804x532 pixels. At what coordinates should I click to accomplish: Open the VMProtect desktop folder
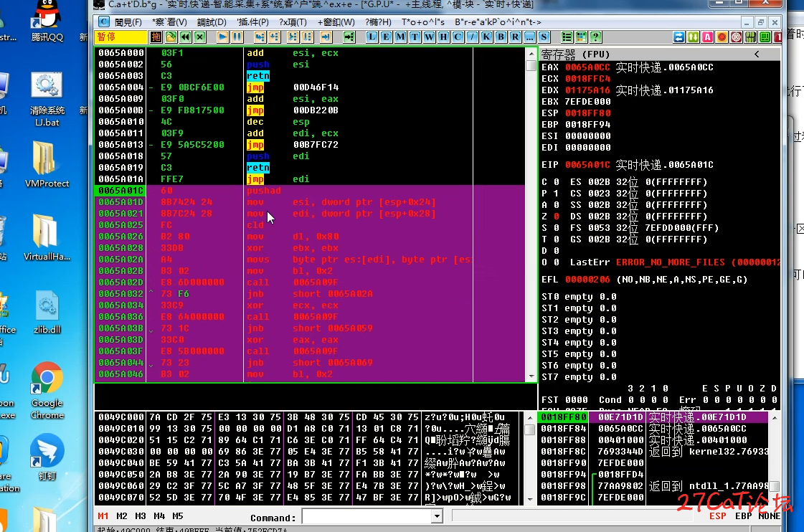coord(47,164)
